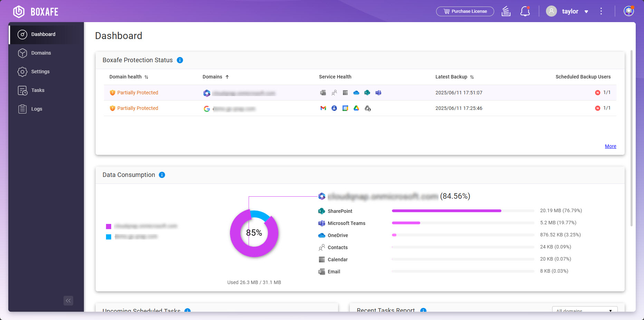Open the All domains dropdown
Image resolution: width=644 pixels, height=320 pixels.
(584, 310)
